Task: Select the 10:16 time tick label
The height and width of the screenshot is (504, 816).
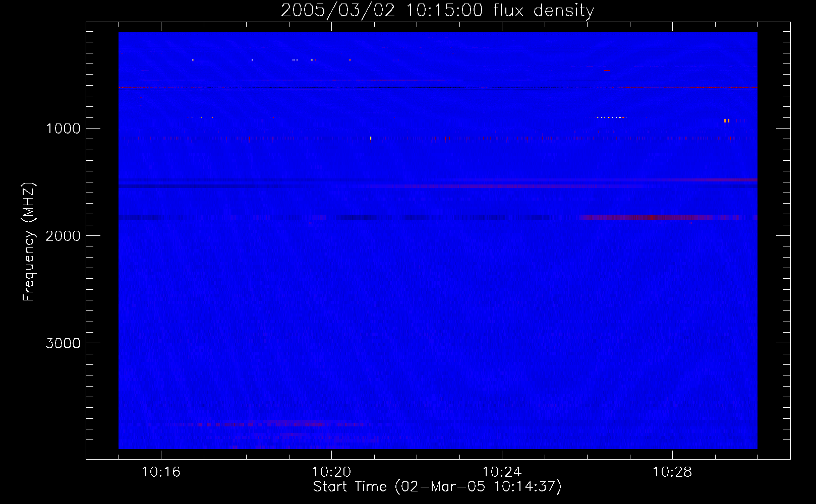Action: coord(161,472)
